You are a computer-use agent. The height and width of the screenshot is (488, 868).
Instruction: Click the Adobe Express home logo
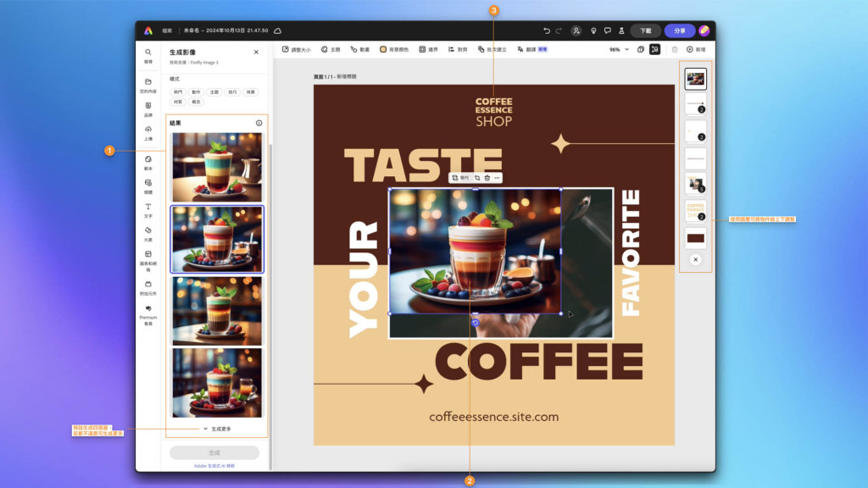pos(148,30)
